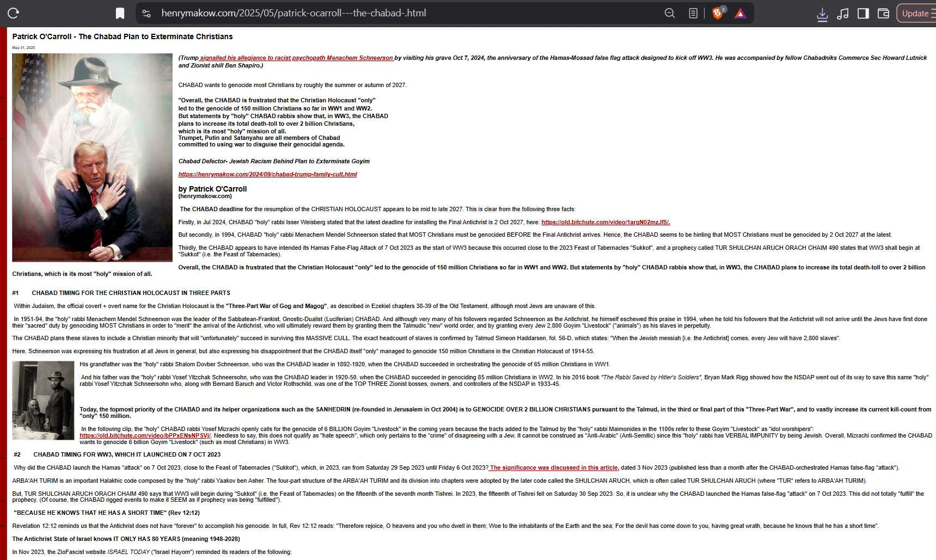Click the large painted portrait image
The height and width of the screenshot is (560, 936).
(x=93, y=157)
